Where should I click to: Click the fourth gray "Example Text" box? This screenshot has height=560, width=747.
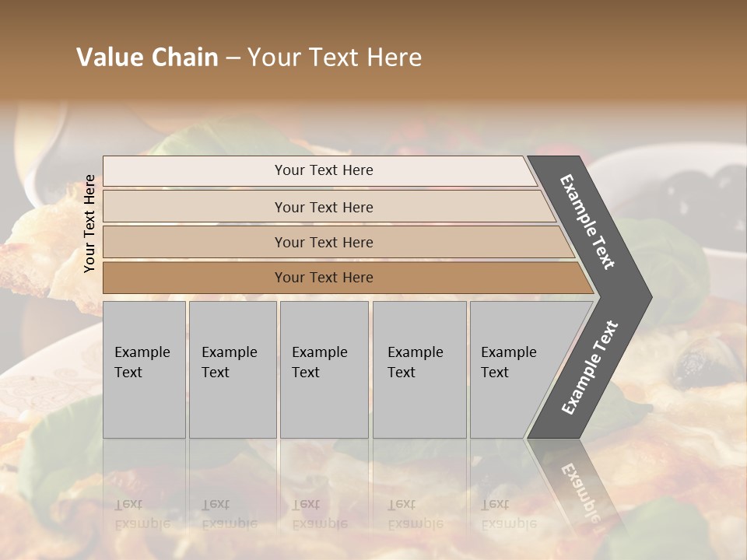[x=419, y=369]
